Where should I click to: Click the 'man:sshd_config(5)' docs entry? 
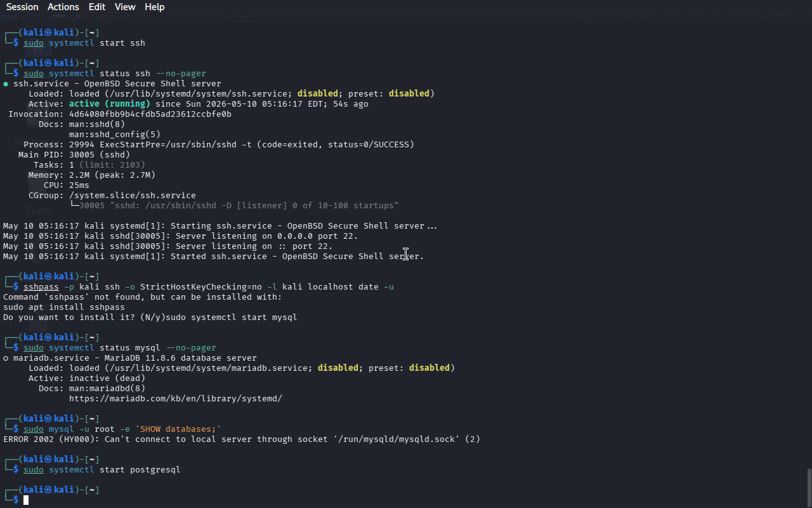pyautogui.click(x=115, y=135)
